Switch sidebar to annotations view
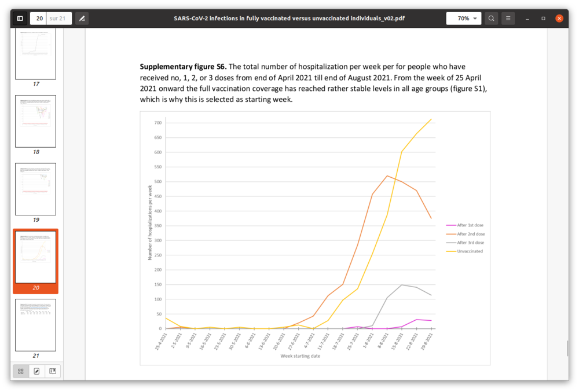The height and width of the screenshot is (392, 579). 36,371
